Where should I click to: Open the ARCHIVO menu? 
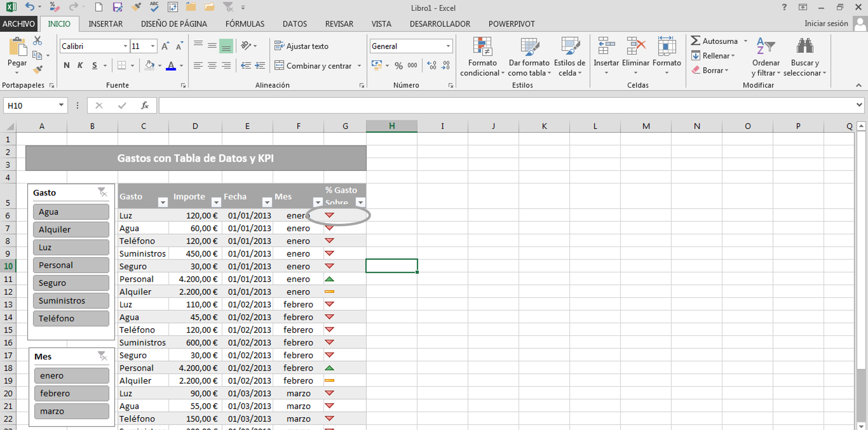point(19,24)
